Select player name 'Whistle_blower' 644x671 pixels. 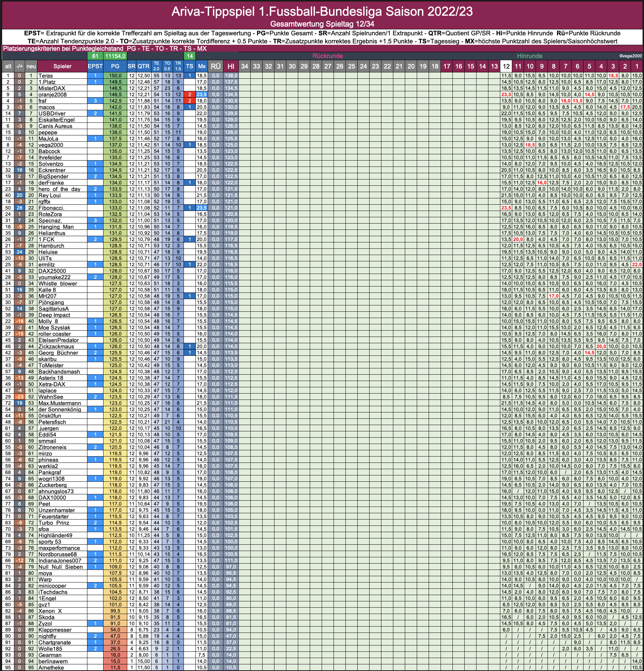pos(58,283)
